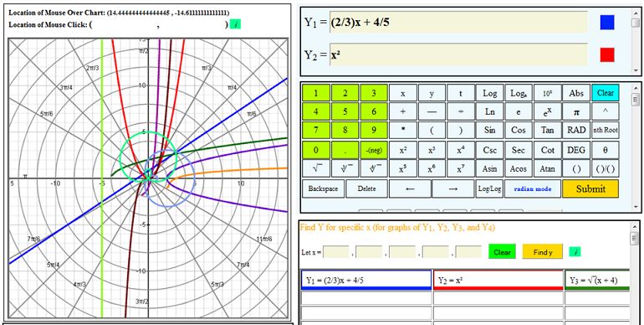Click the open parenthesis key
Image resolution: width=644 pixels, height=325 pixels.
[432, 130]
